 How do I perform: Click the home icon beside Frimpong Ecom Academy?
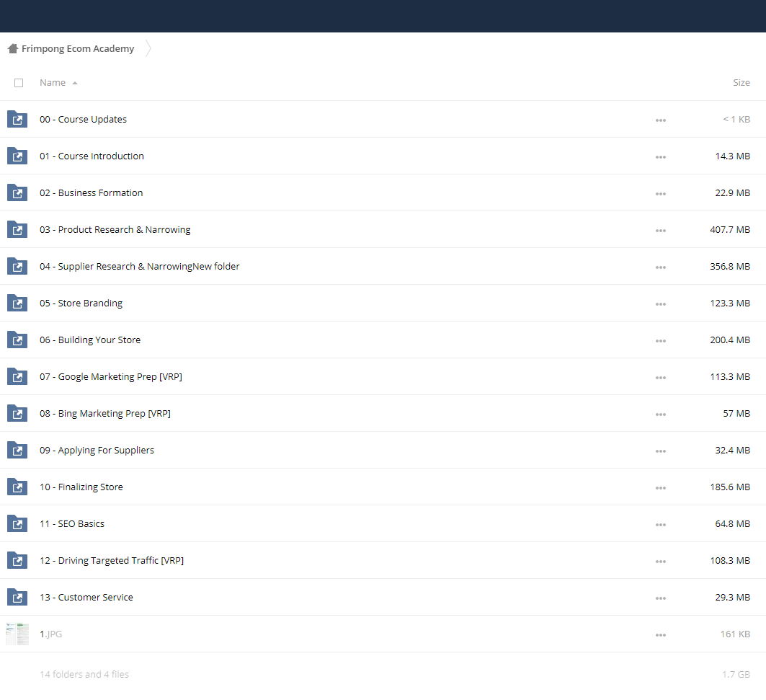13,48
